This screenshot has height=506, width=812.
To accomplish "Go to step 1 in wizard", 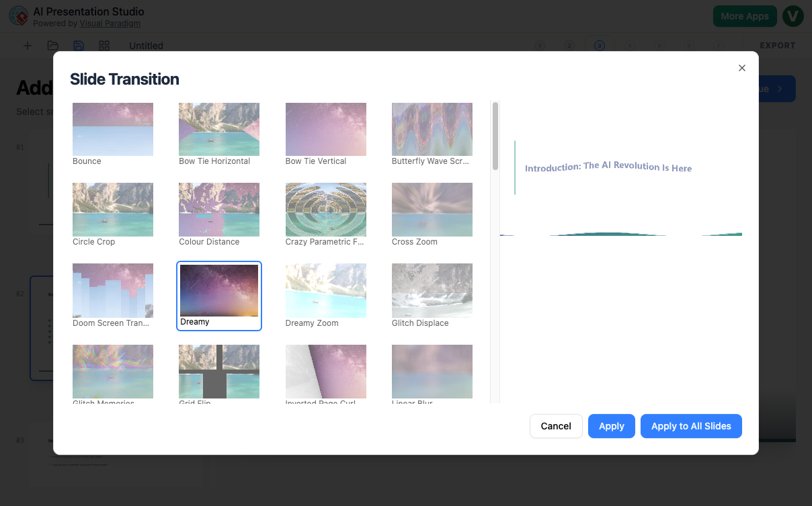I will (539, 46).
